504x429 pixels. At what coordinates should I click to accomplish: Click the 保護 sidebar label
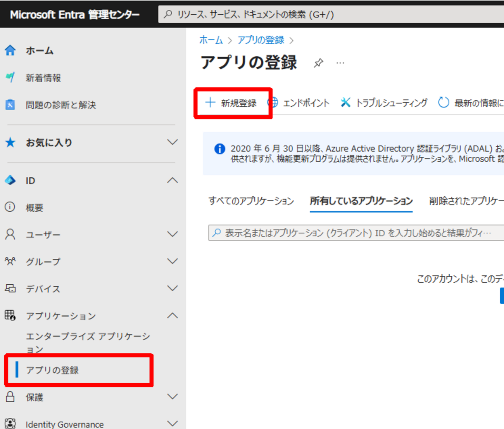pyautogui.click(x=35, y=397)
